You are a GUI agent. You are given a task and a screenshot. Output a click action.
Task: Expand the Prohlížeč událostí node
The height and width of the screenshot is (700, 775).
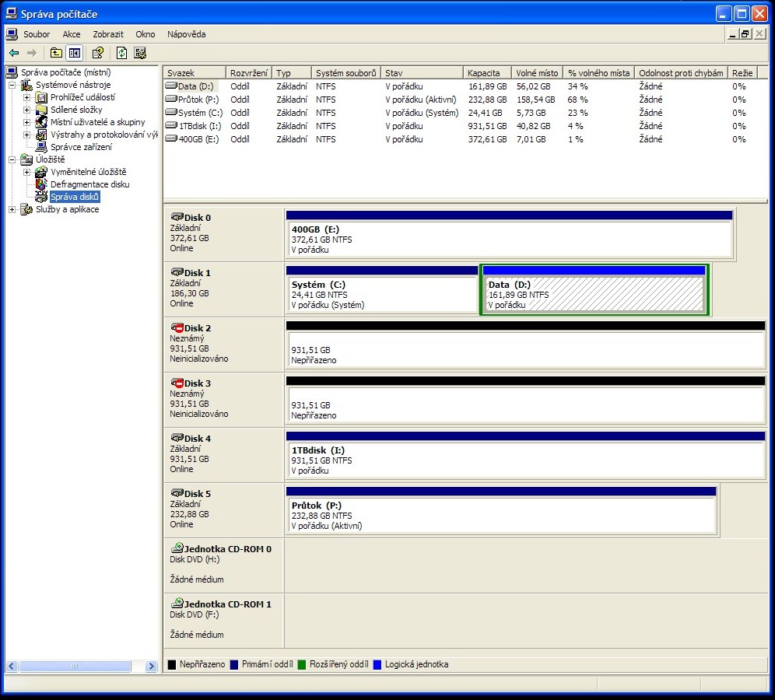pos(27,97)
